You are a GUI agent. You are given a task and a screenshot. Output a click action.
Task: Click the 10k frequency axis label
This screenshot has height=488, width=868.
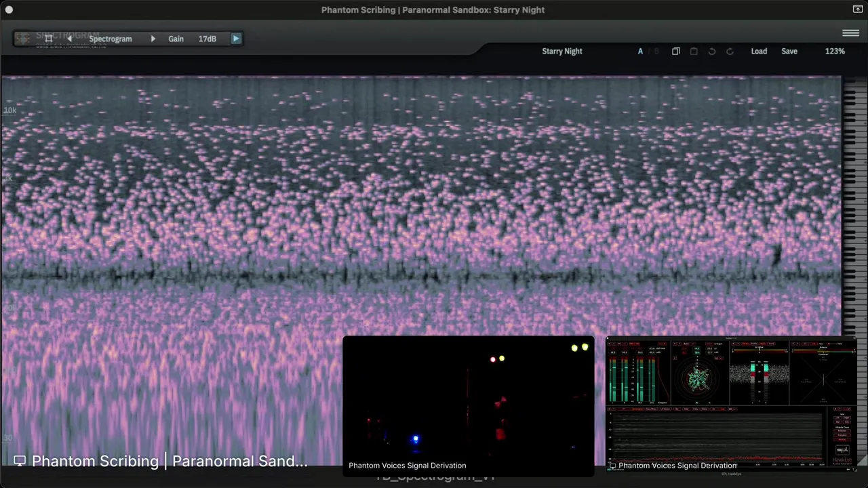coord(9,110)
